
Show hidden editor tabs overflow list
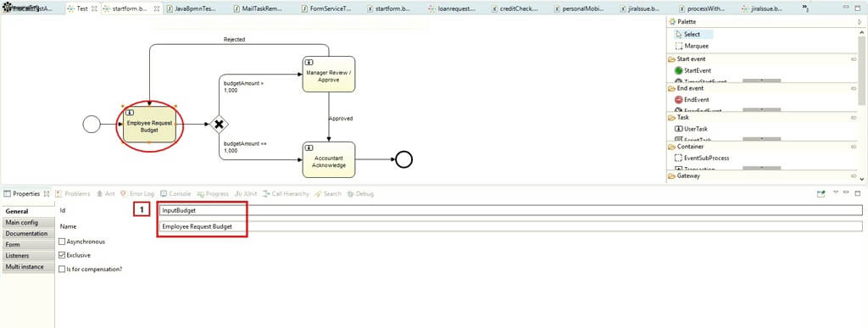click(805, 8)
